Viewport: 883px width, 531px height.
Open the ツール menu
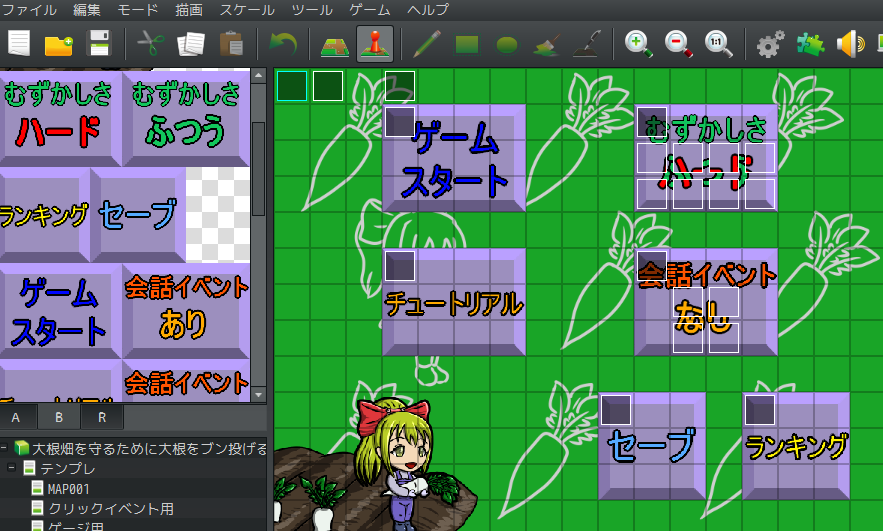pos(312,10)
